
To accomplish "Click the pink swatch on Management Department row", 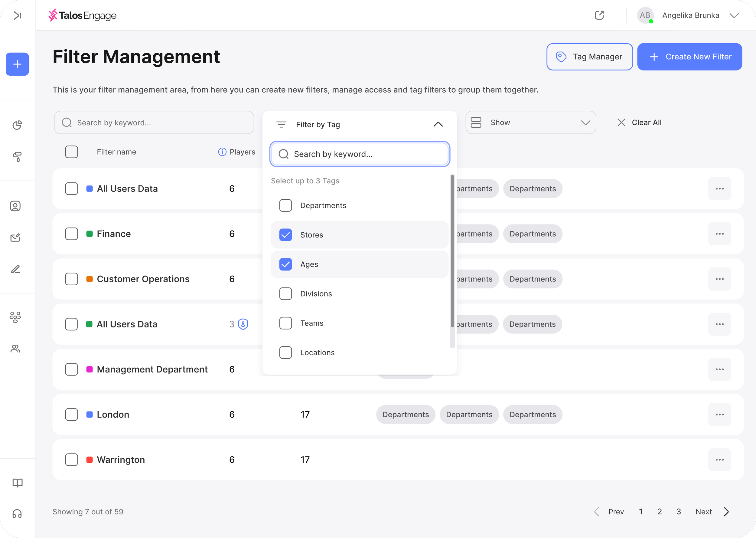I will coord(90,369).
